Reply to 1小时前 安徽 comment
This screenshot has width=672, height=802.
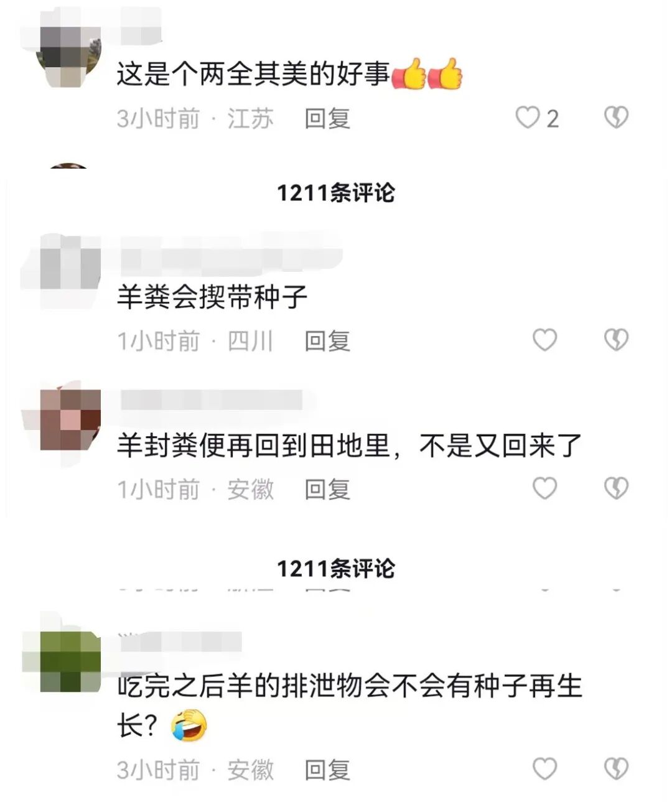pyautogui.click(x=327, y=490)
